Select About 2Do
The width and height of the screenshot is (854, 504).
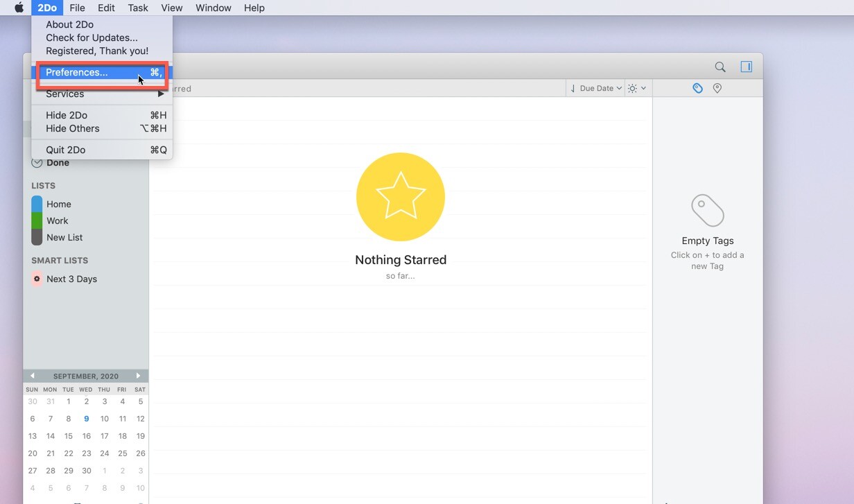point(102,24)
